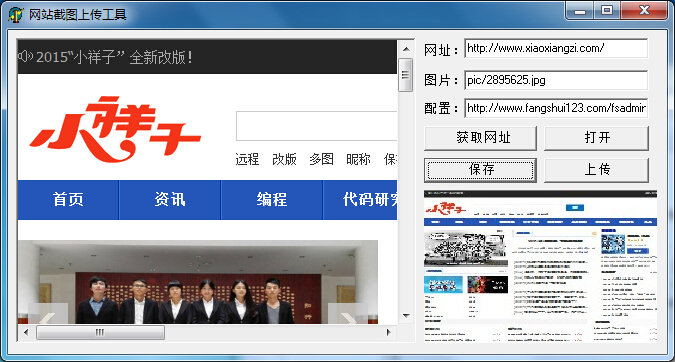Click the horizontal scrollbar right arrow
The width and height of the screenshot is (675, 362).
pos(389,332)
